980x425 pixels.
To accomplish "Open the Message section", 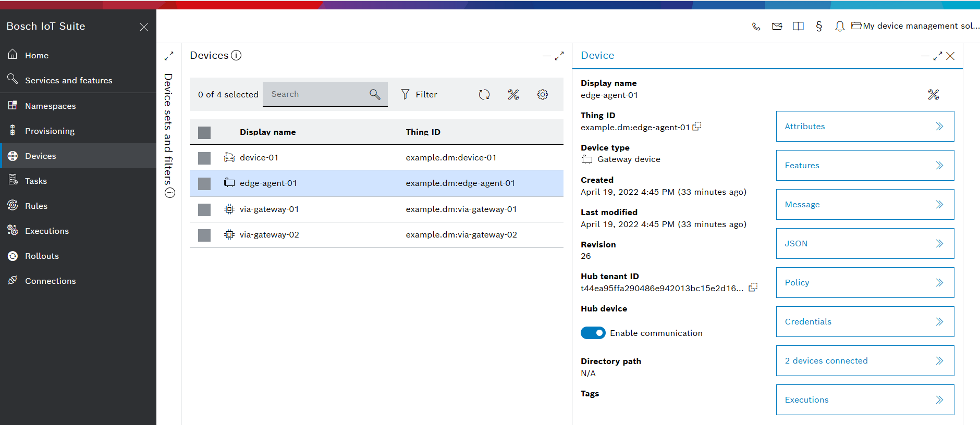I will tap(865, 204).
